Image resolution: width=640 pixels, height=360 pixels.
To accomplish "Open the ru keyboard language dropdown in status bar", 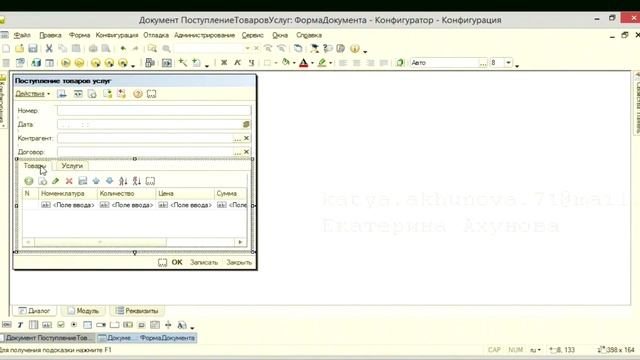I will click(x=535, y=350).
